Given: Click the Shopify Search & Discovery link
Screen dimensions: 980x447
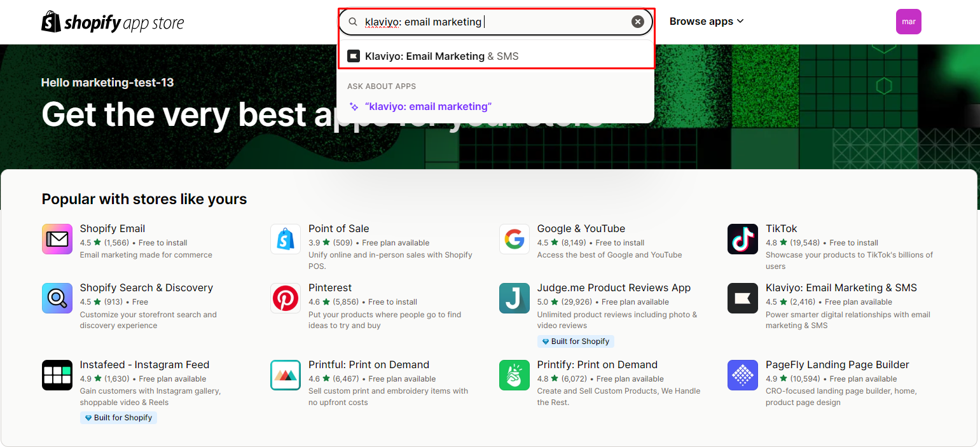Looking at the screenshot, I should 146,287.
